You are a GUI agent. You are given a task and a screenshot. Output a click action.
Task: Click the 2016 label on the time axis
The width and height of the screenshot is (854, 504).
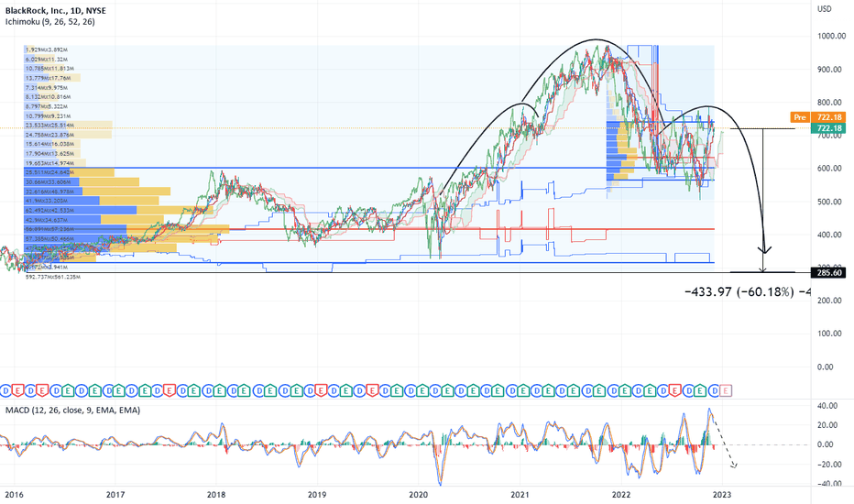(x=14, y=495)
